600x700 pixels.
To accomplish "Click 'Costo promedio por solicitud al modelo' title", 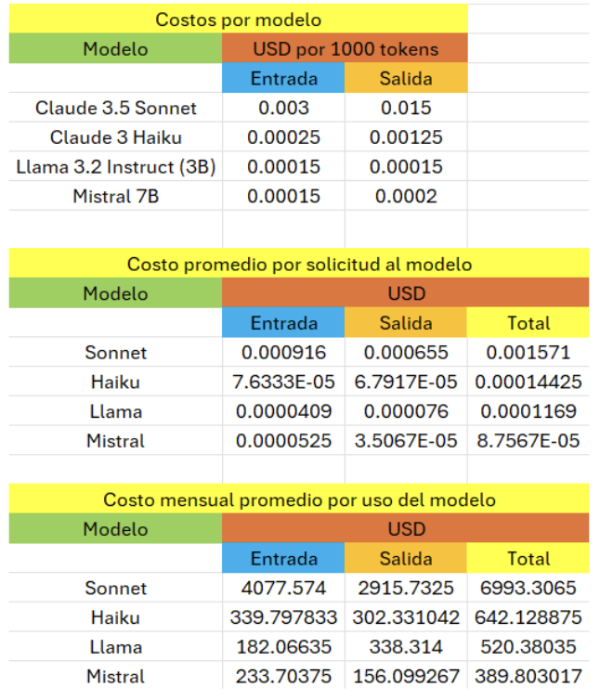I will click(x=299, y=264).
